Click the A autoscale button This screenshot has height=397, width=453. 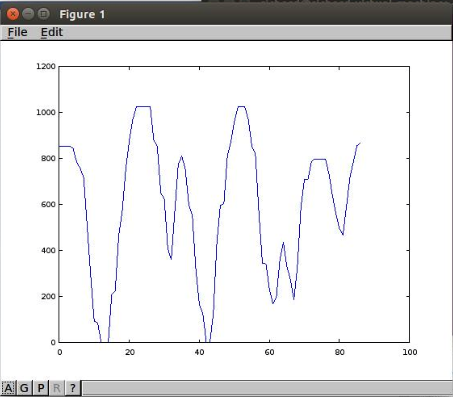pyautogui.click(x=8, y=388)
